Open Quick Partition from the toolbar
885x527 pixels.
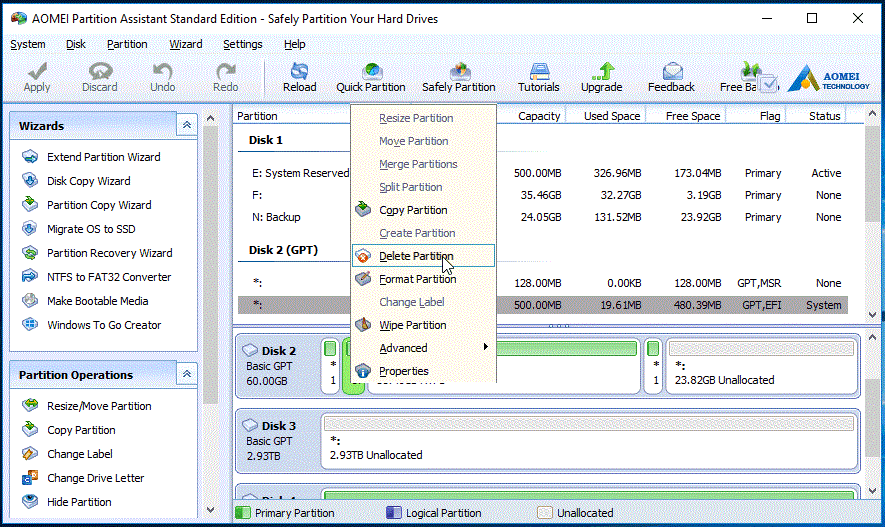click(371, 77)
